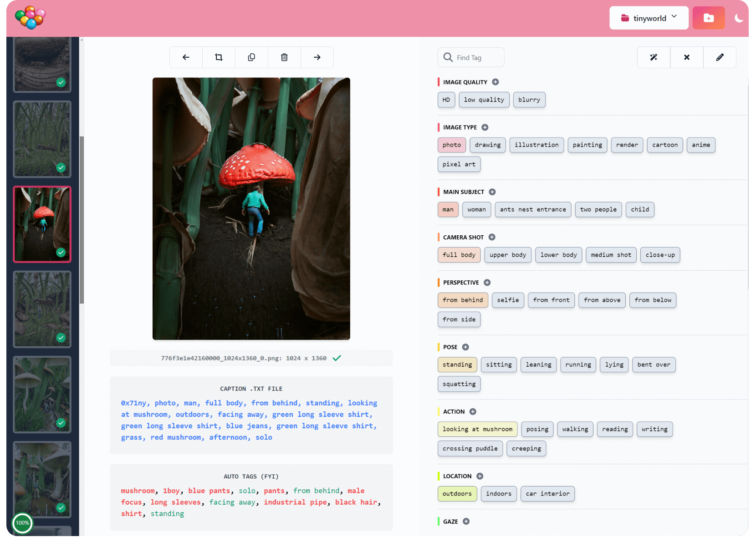
Task: Click the 100% zoom indicator
Action: click(x=23, y=523)
